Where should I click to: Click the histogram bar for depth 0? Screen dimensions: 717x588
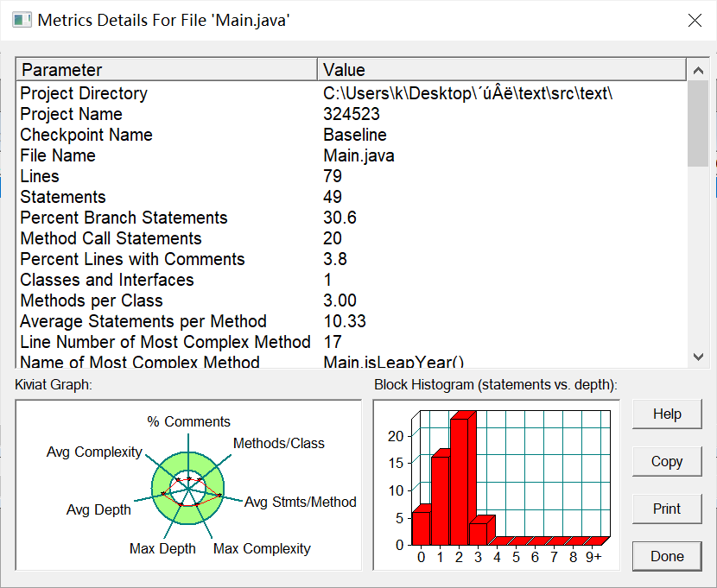coord(422,528)
